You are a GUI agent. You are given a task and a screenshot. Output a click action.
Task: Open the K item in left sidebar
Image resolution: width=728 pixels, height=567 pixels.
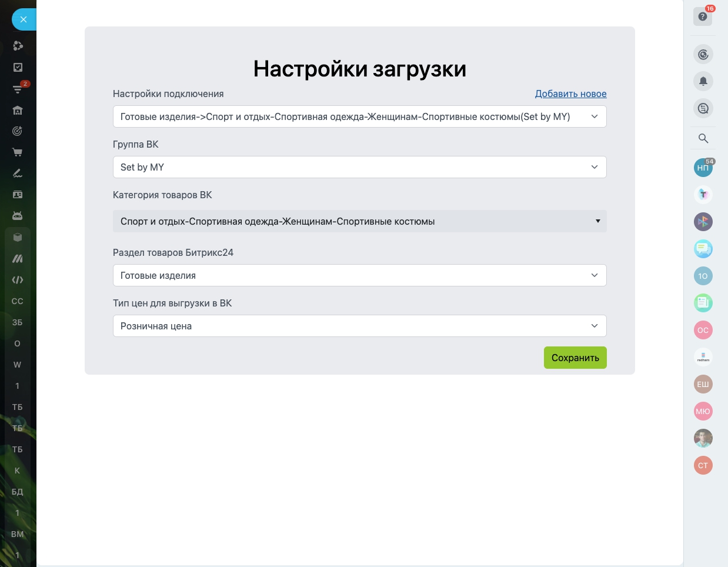tap(18, 471)
